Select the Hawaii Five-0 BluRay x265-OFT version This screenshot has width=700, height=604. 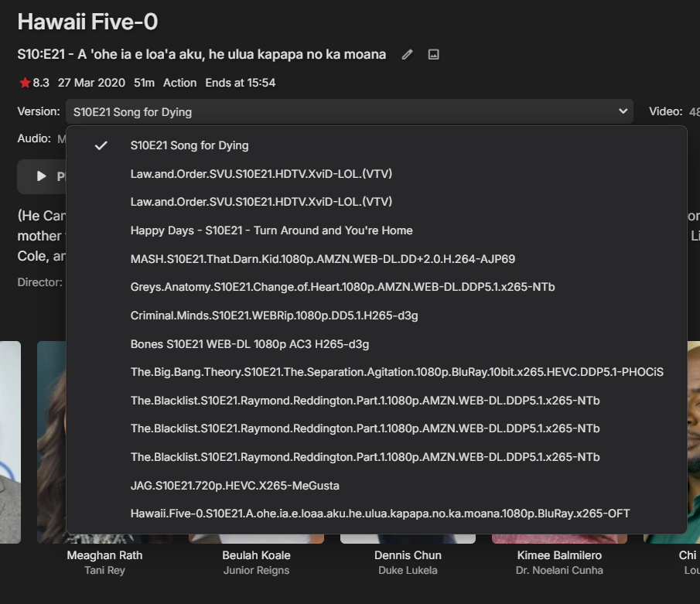coord(380,514)
